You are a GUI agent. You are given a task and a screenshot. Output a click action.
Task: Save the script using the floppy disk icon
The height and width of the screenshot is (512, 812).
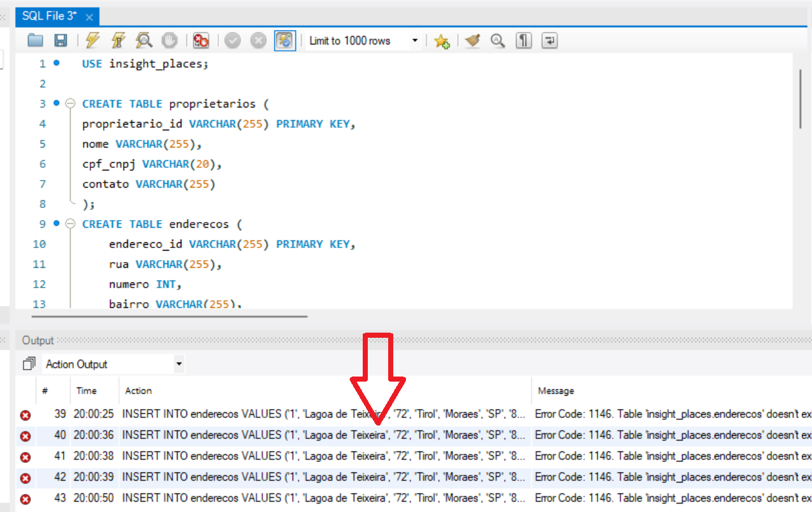click(x=60, y=41)
